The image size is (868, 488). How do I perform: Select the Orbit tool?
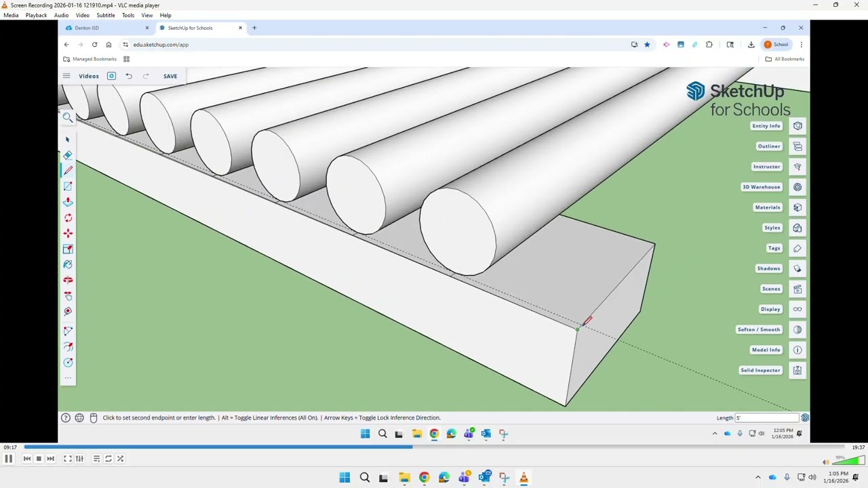pos(68,280)
